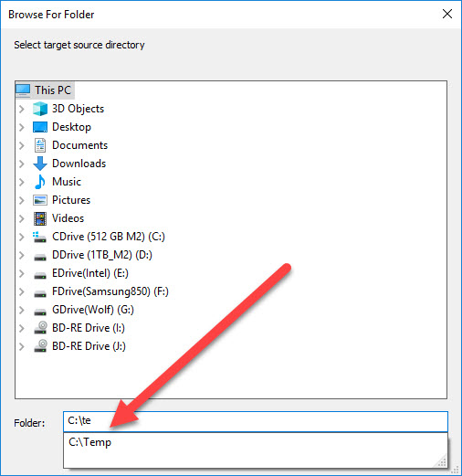Click the Downloads arrow icon
The height and width of the screenshot is (476, 462).
pos(40,164)
